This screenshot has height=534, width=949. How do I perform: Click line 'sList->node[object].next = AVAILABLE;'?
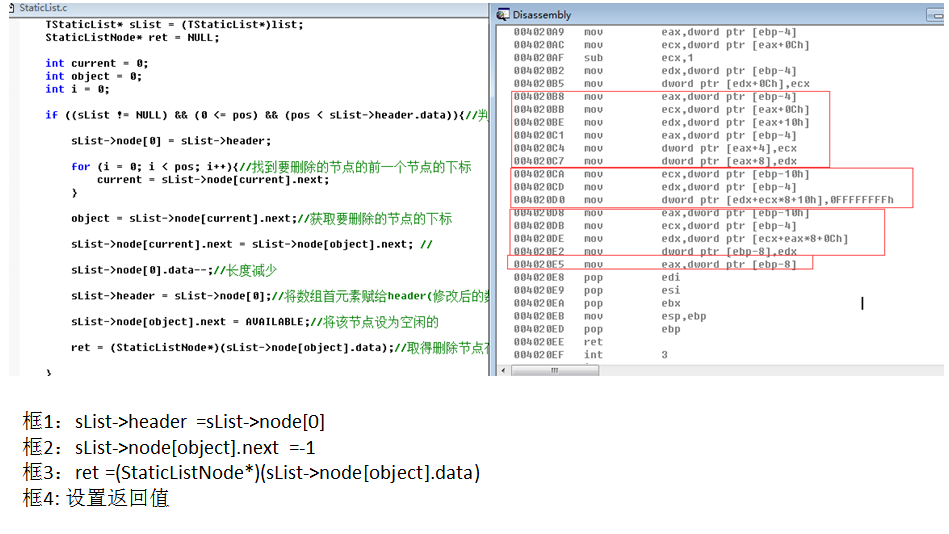(255, 322)
